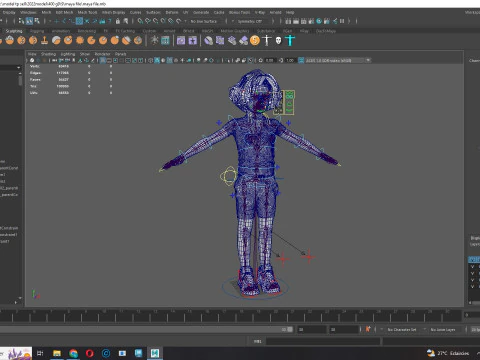The image size is (480, 360).
Task: Open the Mesh Tools menu
Action: [87, 12]
